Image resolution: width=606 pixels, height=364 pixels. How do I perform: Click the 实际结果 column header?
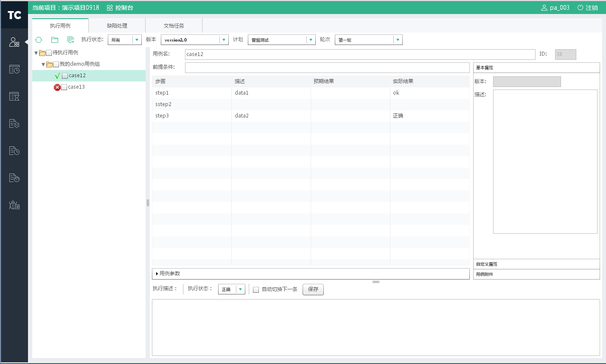[430, 81]
